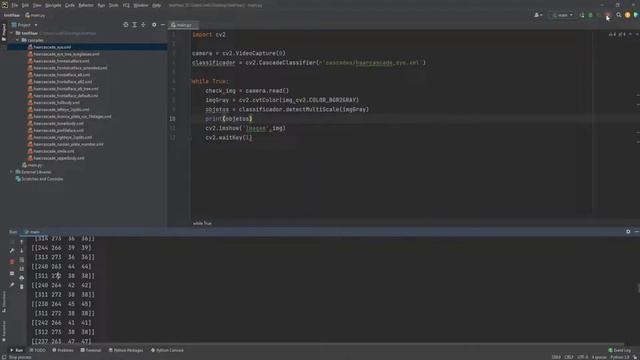Open the Edit menu

point(25,5)
